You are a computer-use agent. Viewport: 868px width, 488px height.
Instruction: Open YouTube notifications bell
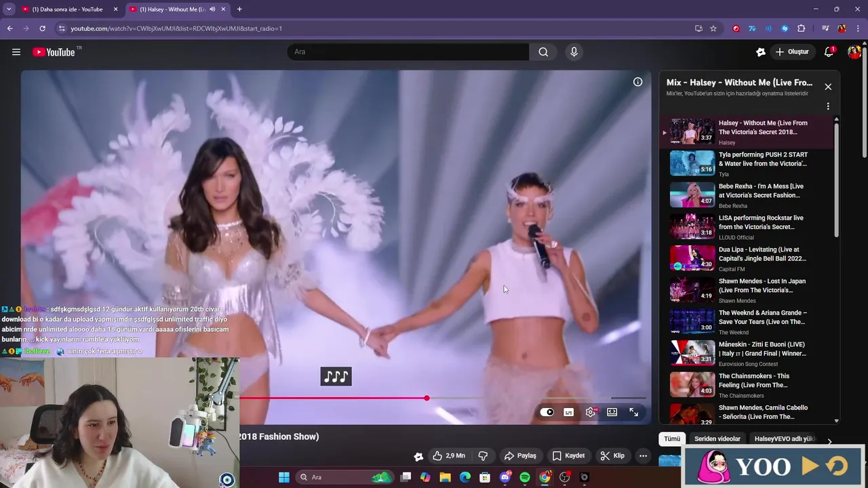click(x=829, y=52)
